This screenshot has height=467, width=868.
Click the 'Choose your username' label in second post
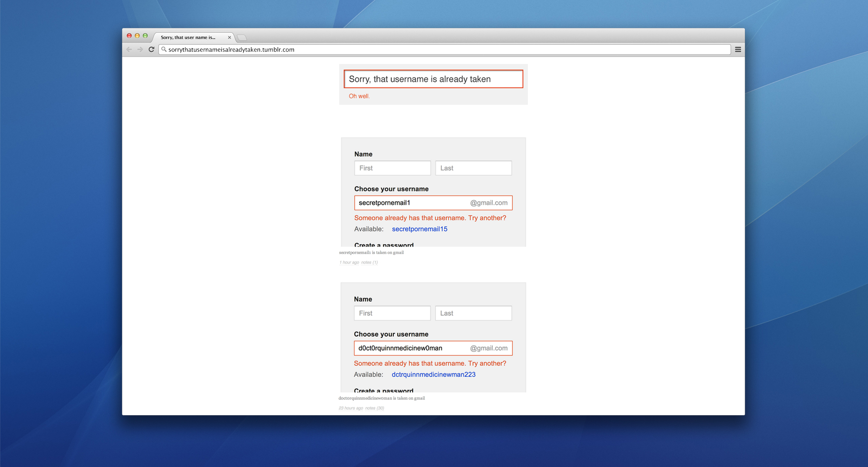point(391,334)
